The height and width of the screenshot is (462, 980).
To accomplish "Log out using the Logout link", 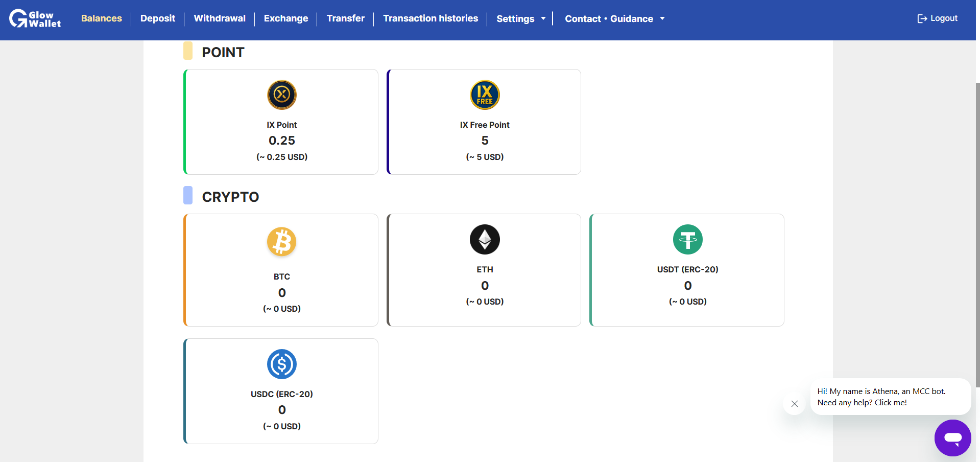I will (x=938, y=18).
